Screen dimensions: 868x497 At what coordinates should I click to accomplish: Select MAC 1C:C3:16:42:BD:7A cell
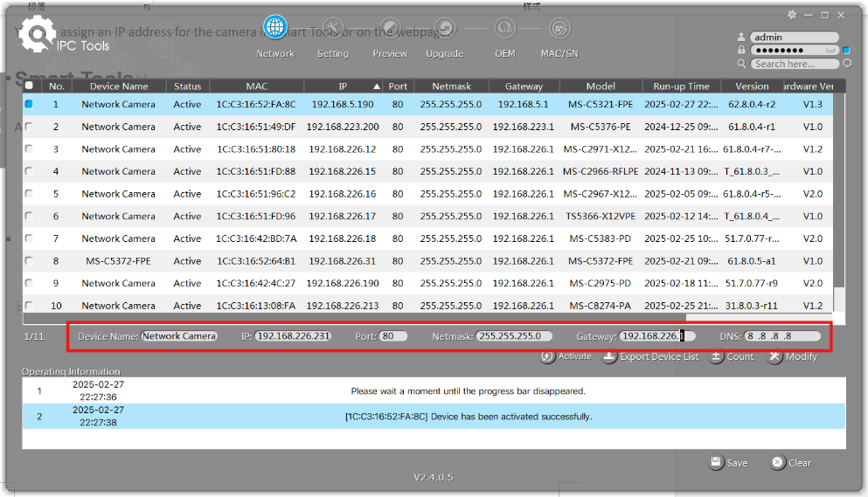tap(256, 238)
